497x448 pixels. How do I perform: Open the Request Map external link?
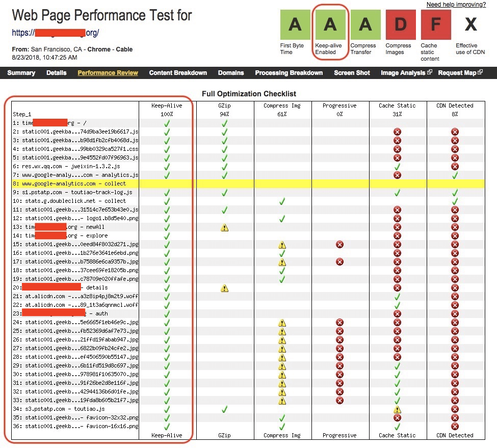coord(460,73)
